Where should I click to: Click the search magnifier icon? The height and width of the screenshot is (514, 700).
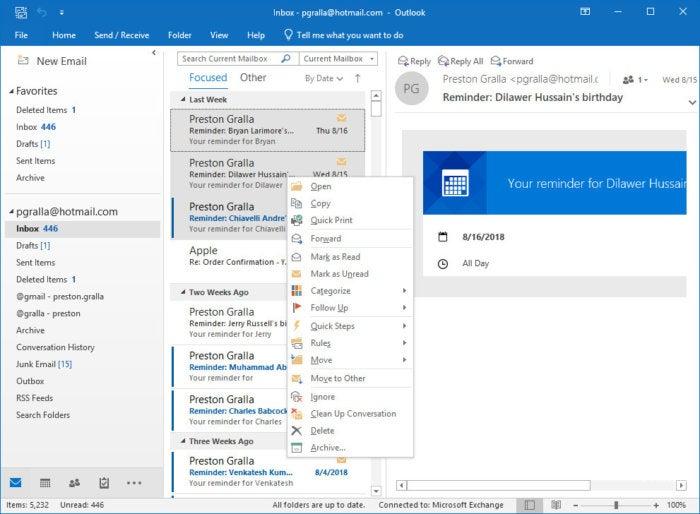click(x=286, y=59)
